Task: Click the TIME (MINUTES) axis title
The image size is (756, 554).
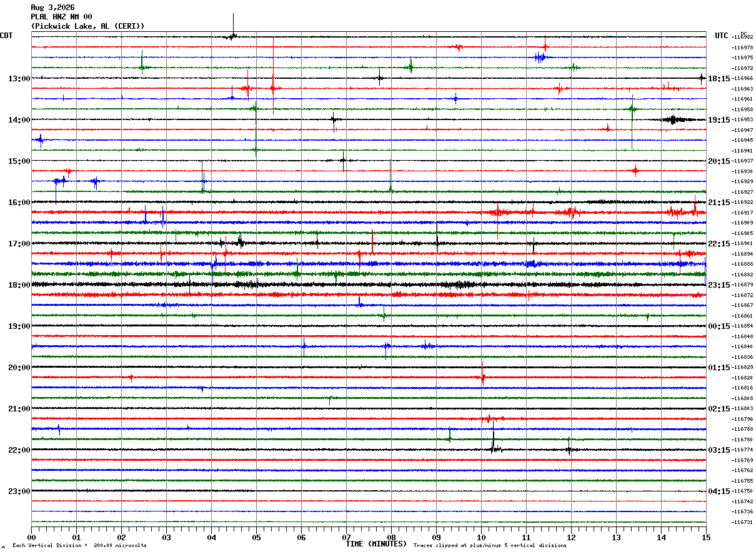Action: pos(376,544)
